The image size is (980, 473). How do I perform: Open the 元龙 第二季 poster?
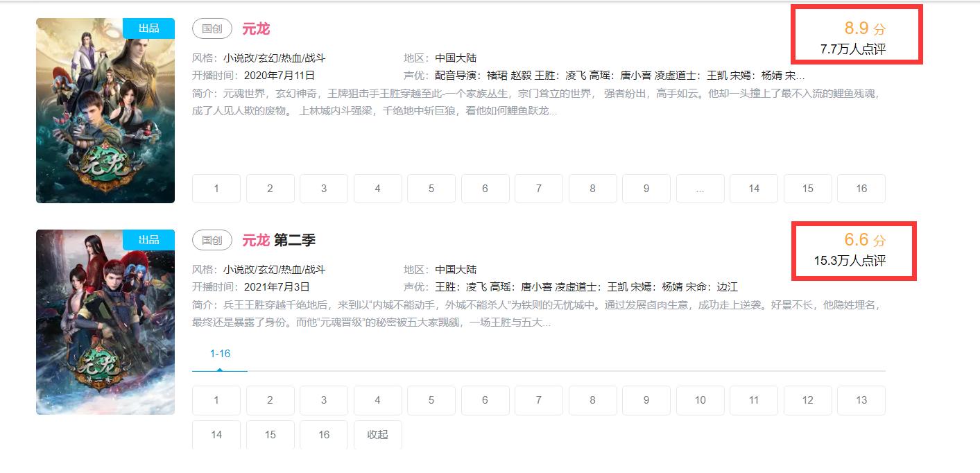[x=105, y=321]
